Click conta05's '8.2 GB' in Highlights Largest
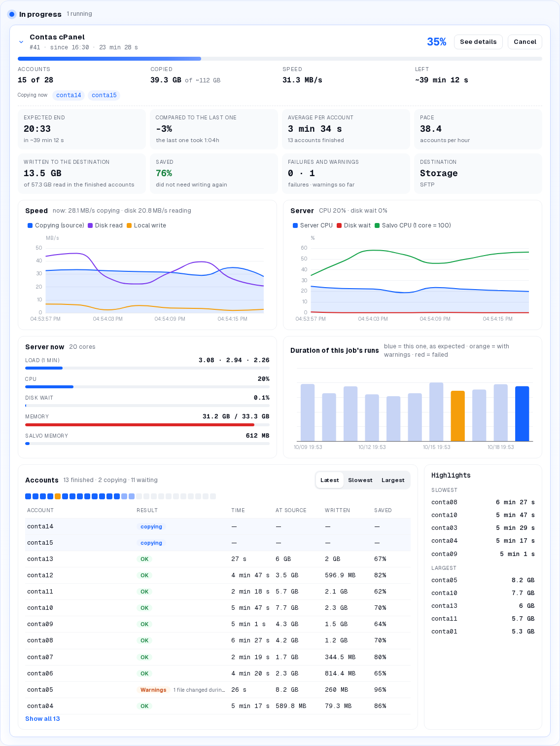 point(523,580)
